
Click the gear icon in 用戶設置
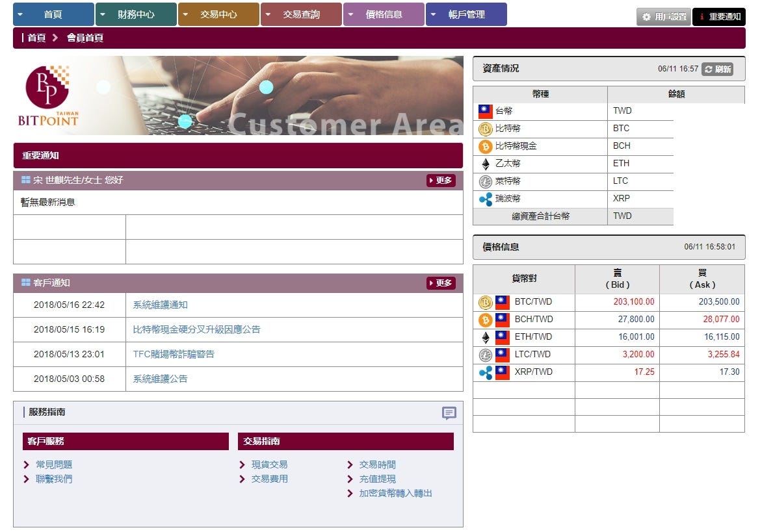click(x=647, y=17)
